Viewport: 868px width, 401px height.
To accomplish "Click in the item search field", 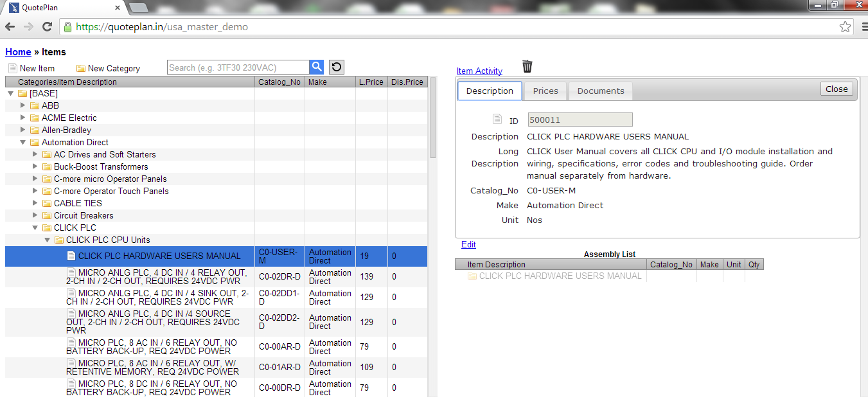I will click(x=238, y=67).
